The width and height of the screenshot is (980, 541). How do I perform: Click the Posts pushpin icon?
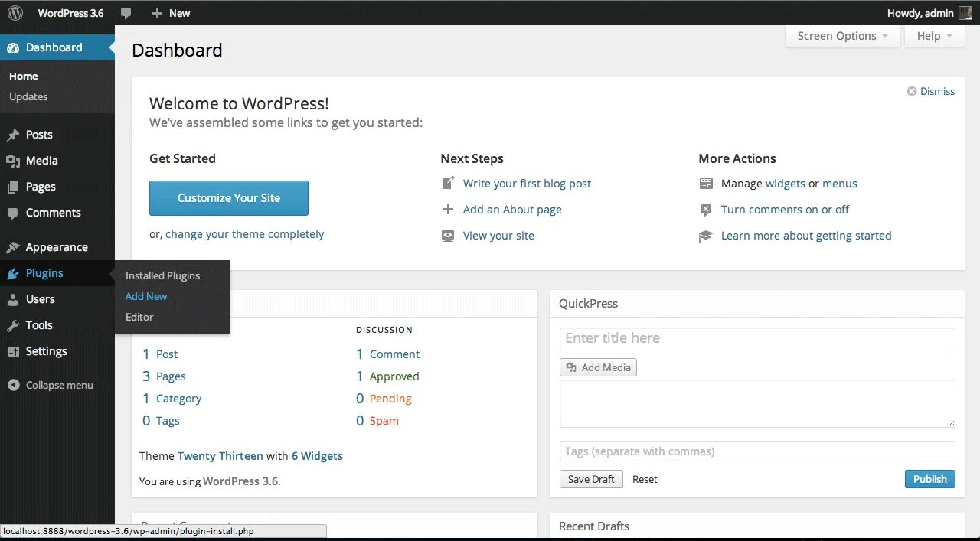tap(13, 135)
